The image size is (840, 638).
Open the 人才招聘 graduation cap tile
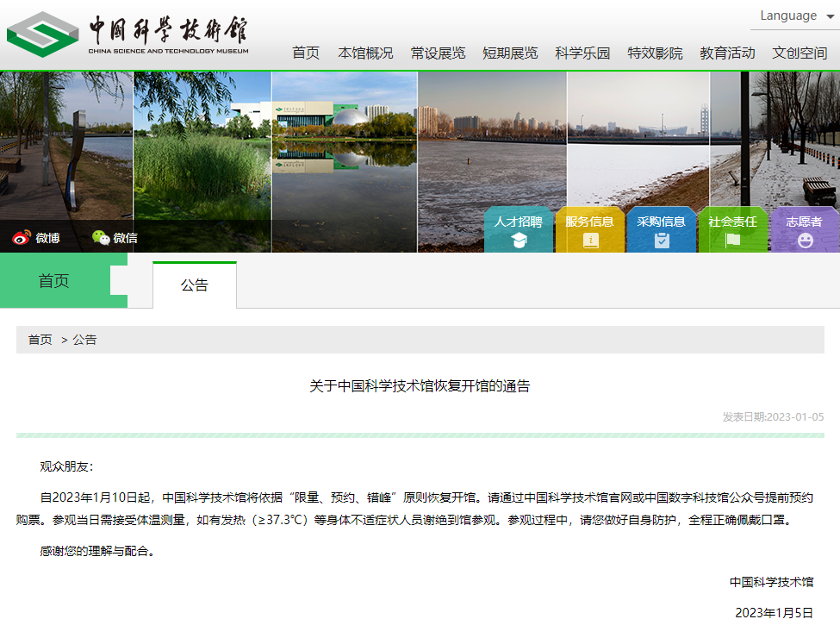(x=518, y=229)
